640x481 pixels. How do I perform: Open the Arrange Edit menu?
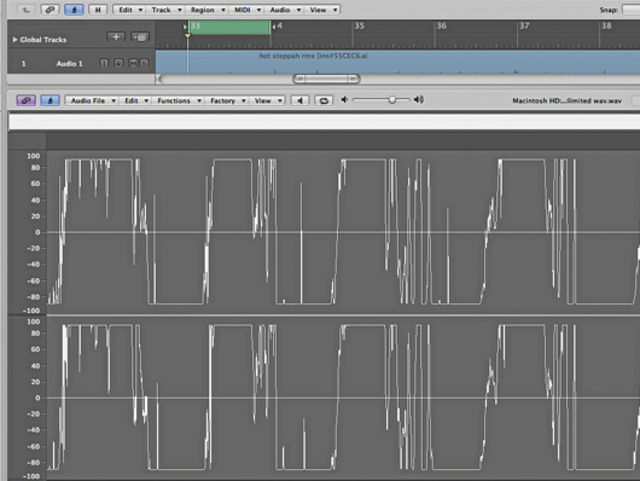click(x=129, y=9)
